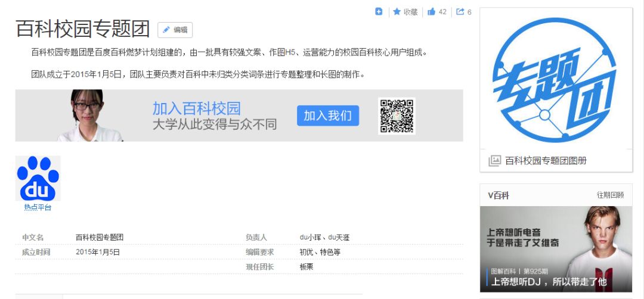Open 百科校园专题团图册 album link
The width and height of the screenshot is (644, 299).
pyautogui.click(x=546, y=161)
